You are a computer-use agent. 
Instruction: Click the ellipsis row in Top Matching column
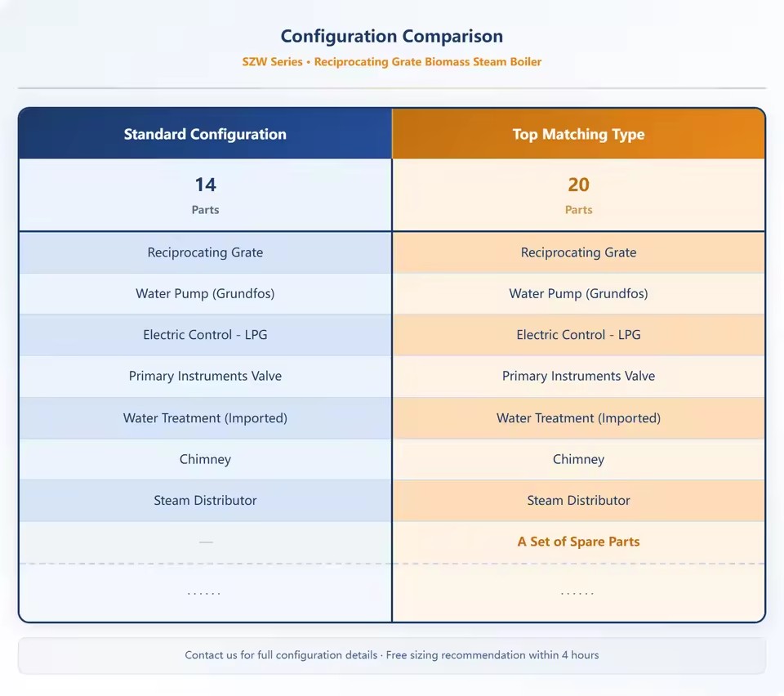tap(578, 593)
